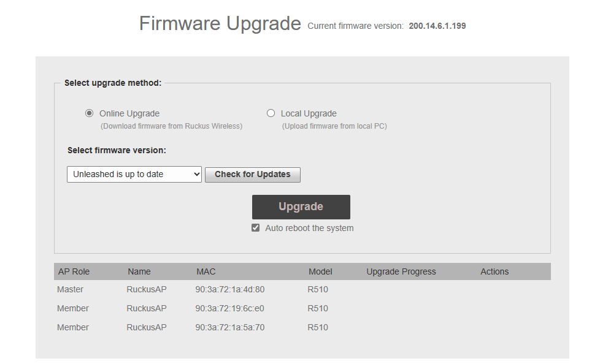Click the firmware version number 200.14.6.1.199
This screenshot has width=600, height=364.
(441, 26)
